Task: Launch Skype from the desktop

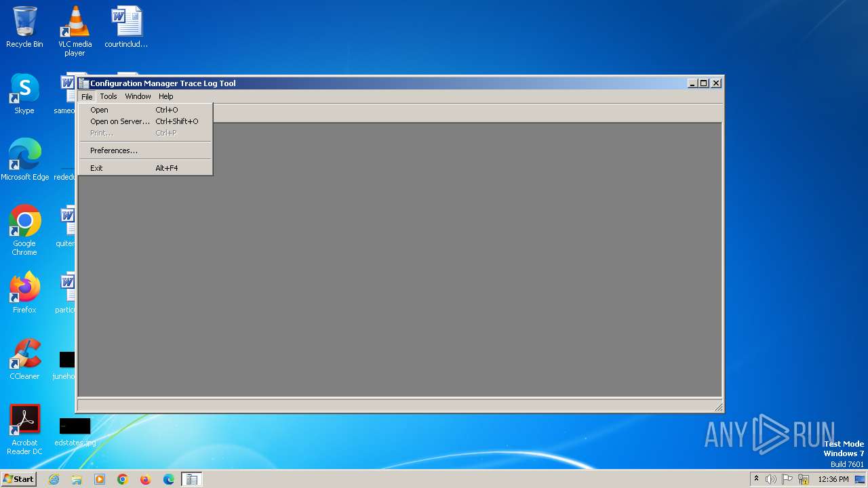Action: tap(24, 94)
